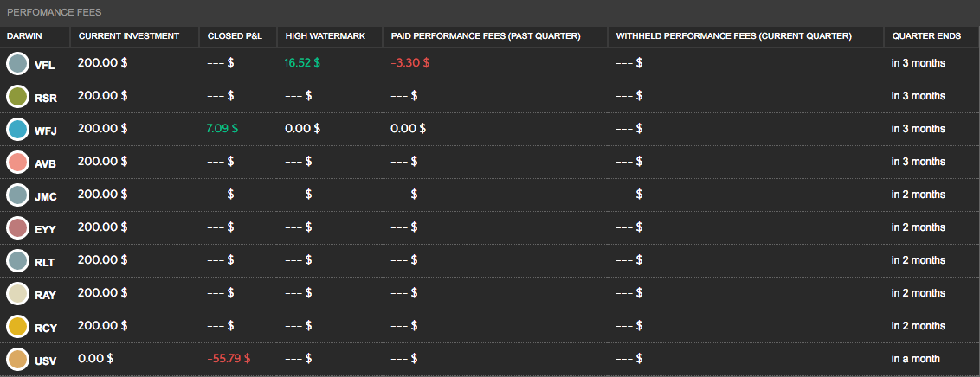
Task: Sort by High Watermark column header
Action: point(319,35)
